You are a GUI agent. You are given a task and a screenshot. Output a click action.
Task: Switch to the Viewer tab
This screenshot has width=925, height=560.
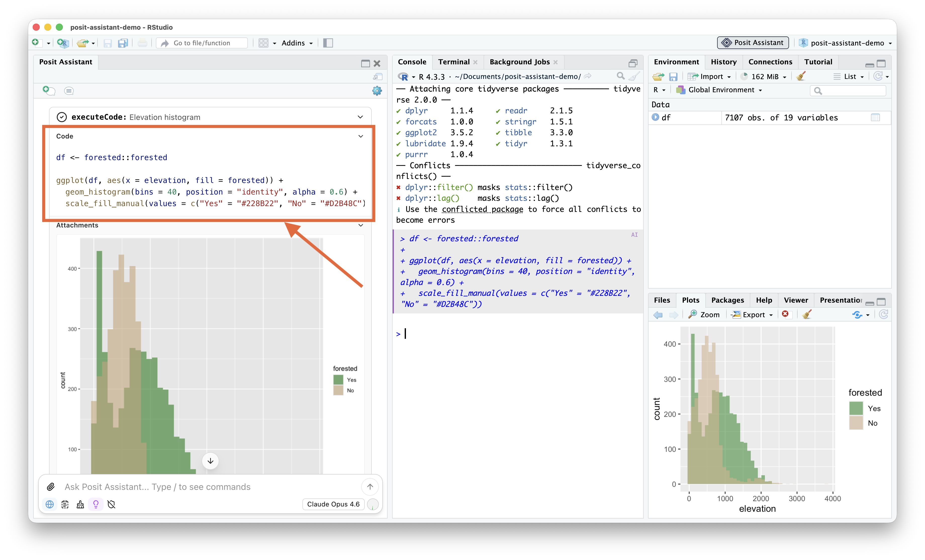(x=796, y=300)
